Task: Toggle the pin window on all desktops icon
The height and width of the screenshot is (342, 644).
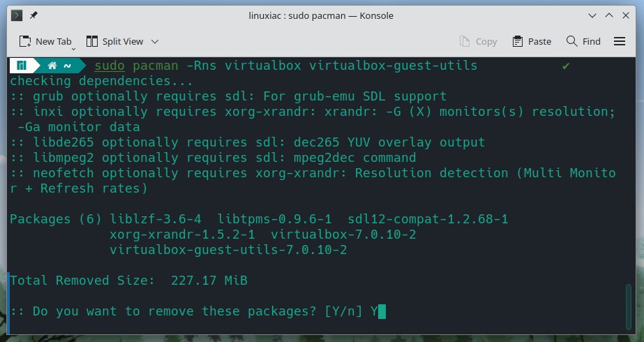Action: click(x=33, y=15)
